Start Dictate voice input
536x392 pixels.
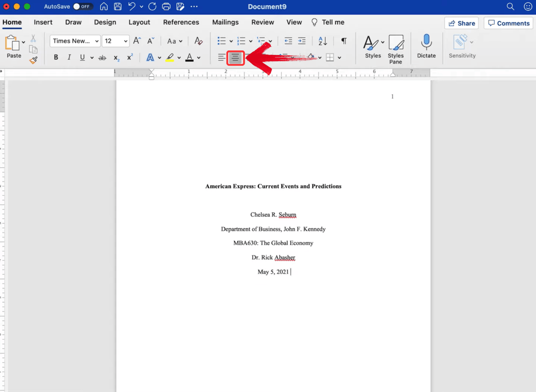tap(426, 44)
